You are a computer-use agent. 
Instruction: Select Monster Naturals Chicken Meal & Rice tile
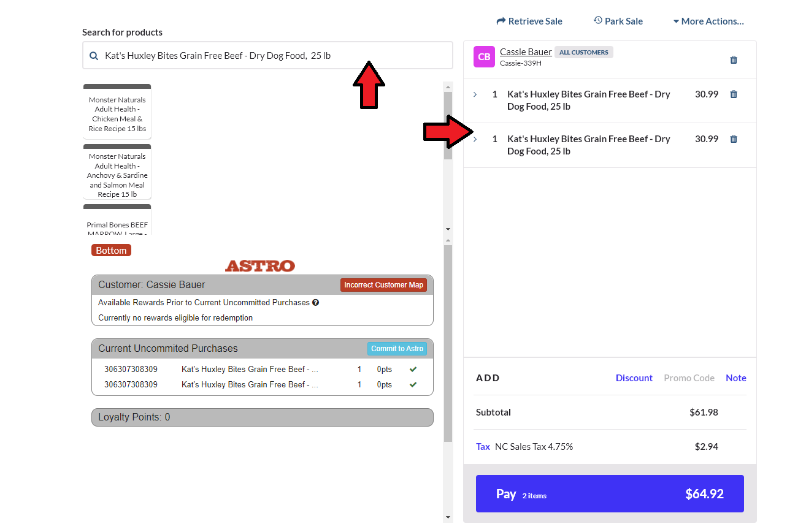117,114
